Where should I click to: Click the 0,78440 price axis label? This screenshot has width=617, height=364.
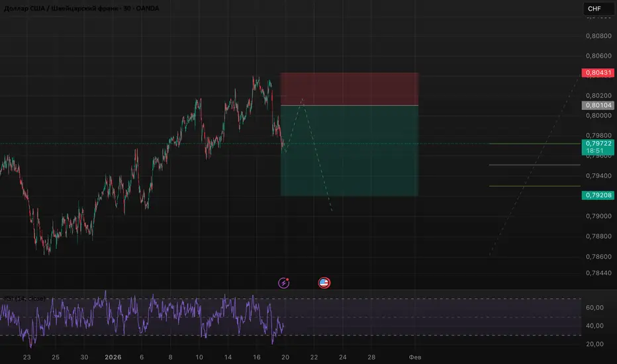598,273
